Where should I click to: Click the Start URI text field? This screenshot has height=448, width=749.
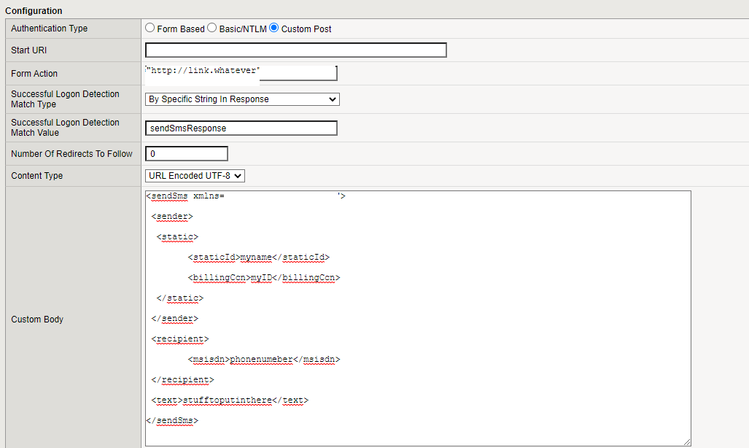coord(295,50)
